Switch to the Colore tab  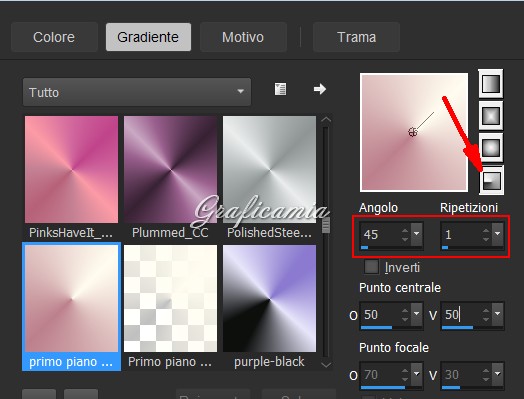[x=54, y=37]
